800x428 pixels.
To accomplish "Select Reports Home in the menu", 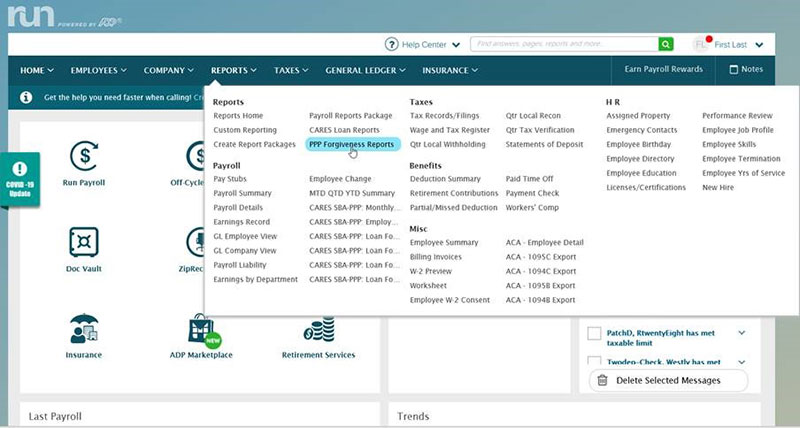I will 238,116.
